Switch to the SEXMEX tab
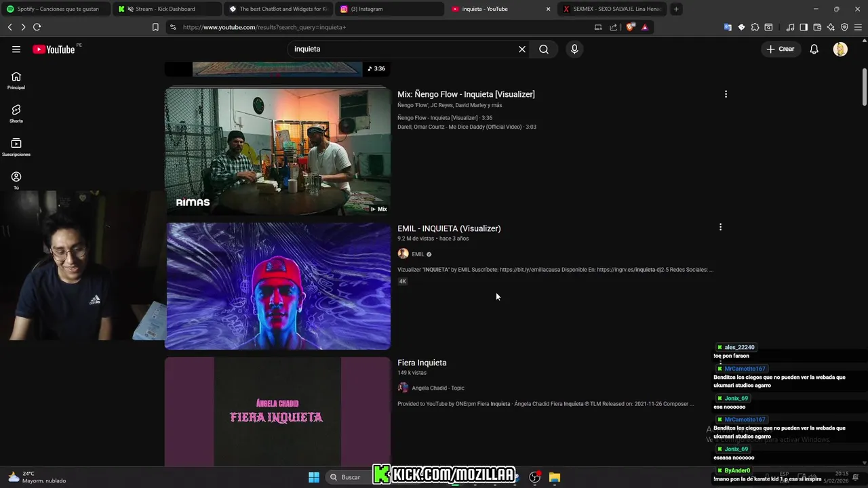The height and width of the screenshot is (488, 868). click(612, 9)
